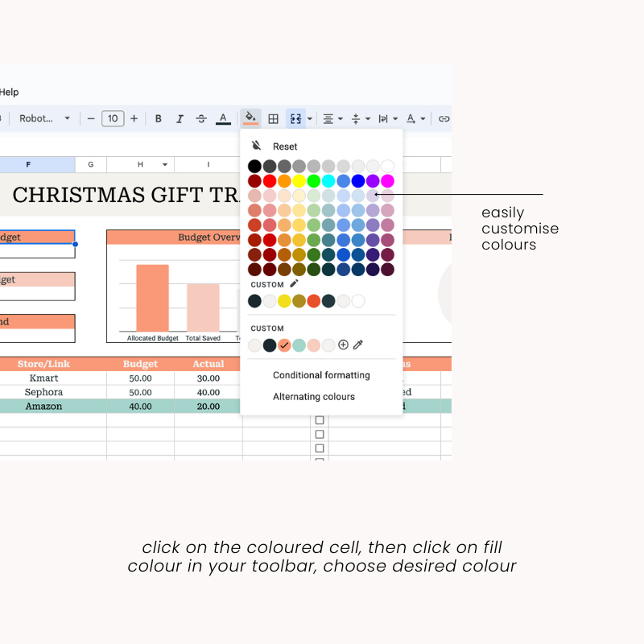
Task: Select Conditional formatting from the menu
Action: tap(321, 375)
